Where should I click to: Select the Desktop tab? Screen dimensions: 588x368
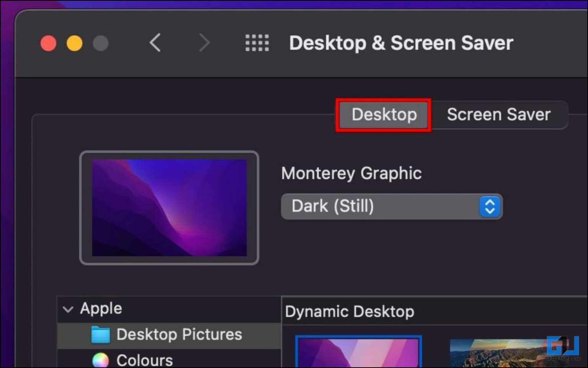point(384,115)
